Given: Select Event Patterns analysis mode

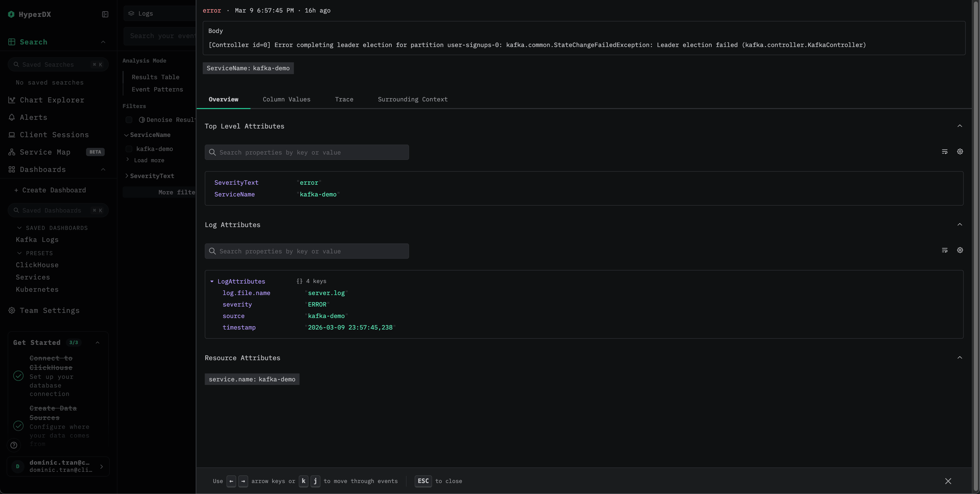Looking at the screenshot, I should [x=157, y=89].
